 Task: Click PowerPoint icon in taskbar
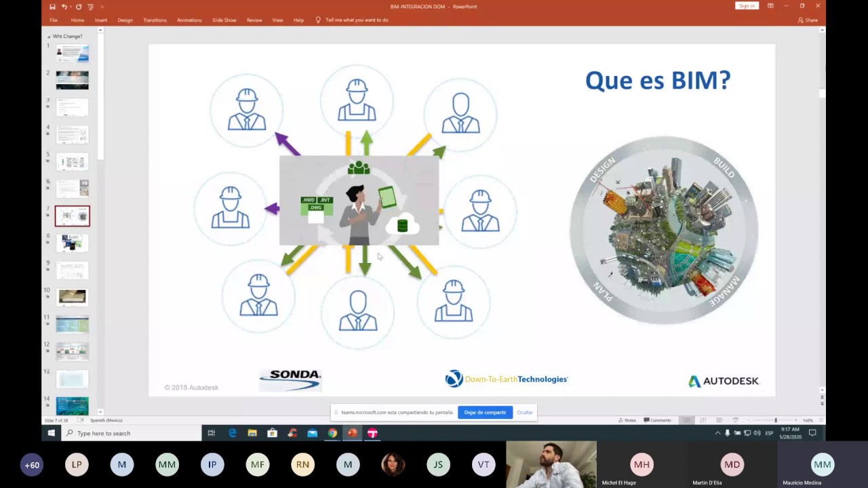352,433
